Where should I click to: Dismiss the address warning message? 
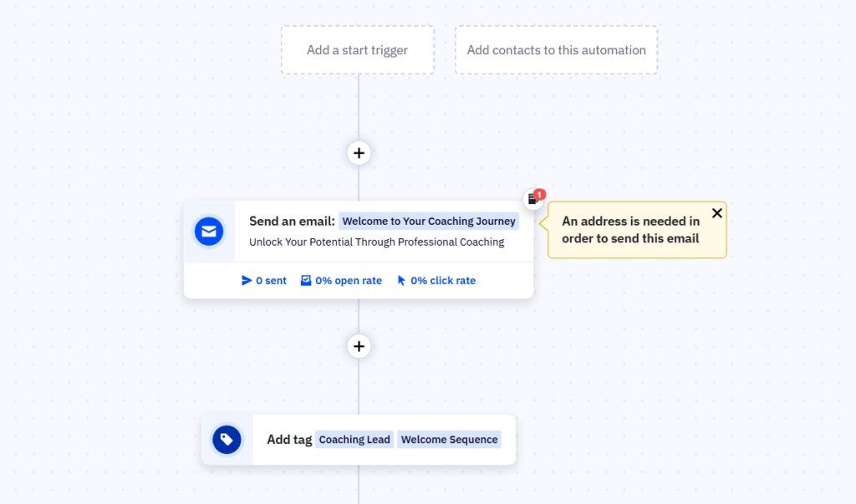click(x=717, y=213)
